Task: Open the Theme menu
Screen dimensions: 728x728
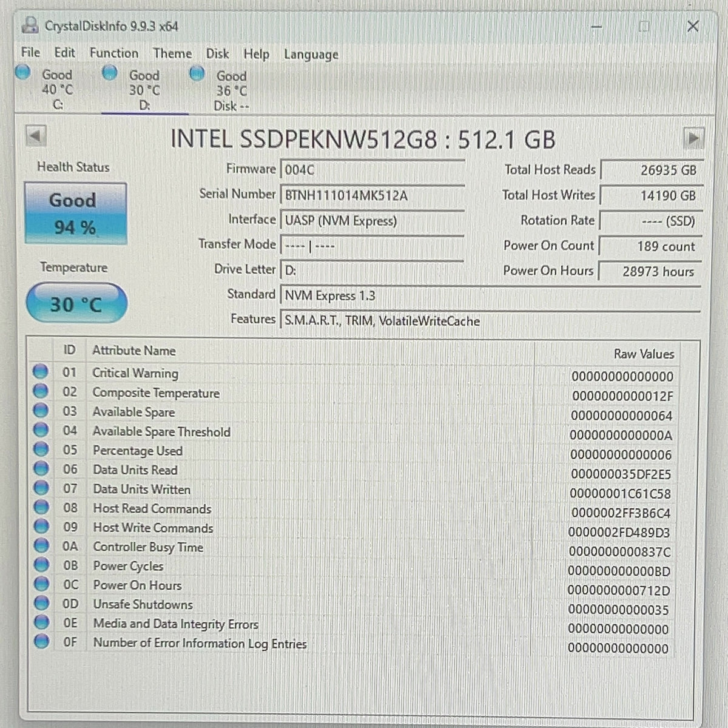Action: click(x=172, y=53)
